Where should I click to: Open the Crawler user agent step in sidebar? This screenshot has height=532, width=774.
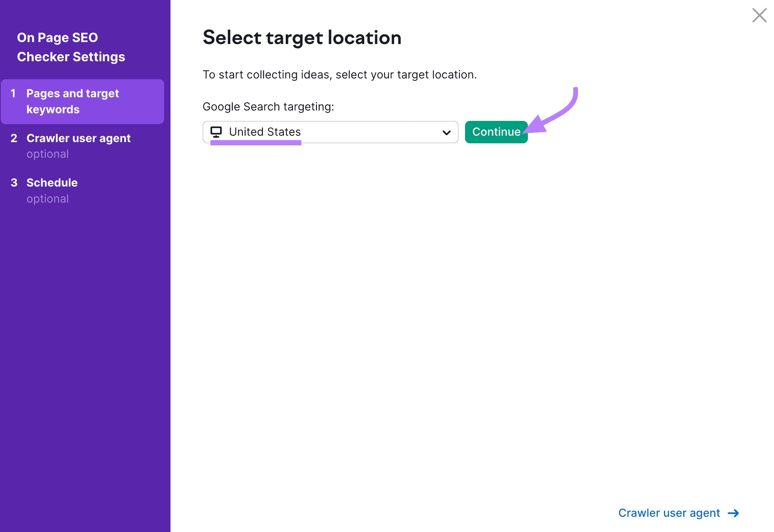(78, 138)
